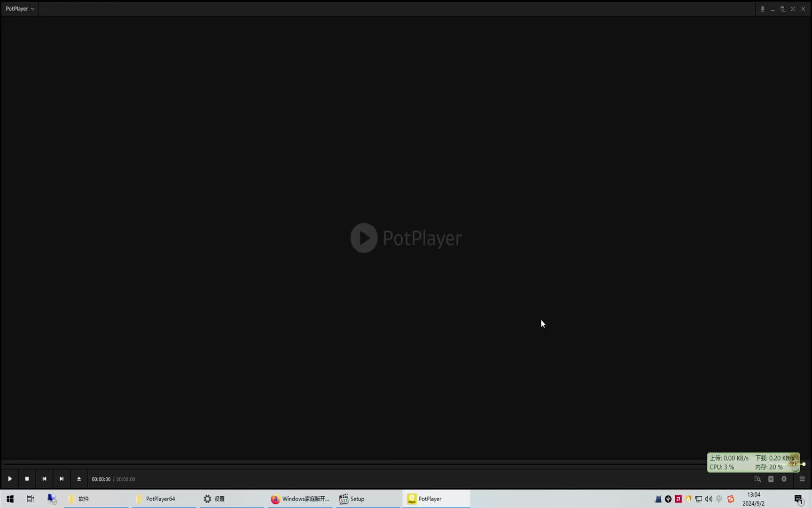Click the Stop playback button
Viewport: 812px width, 508px height.
click(x=27, y=479)
